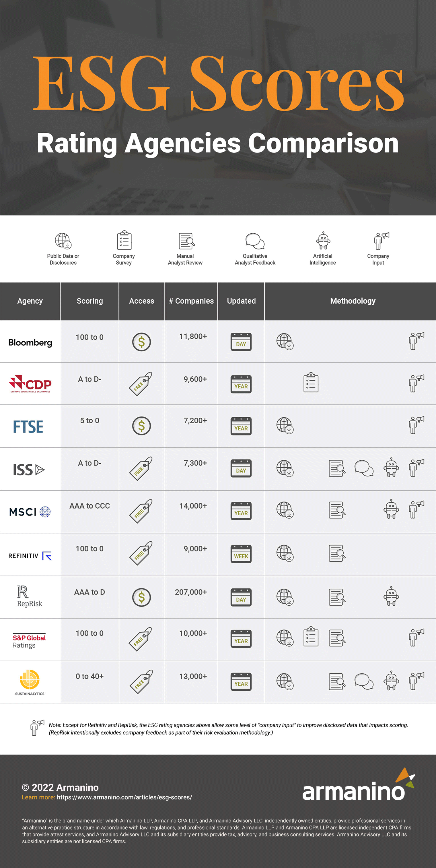Click the analyst review icon in Refinitiv row
The width and height of the screenshot is (436, 868).
point(337,553)
